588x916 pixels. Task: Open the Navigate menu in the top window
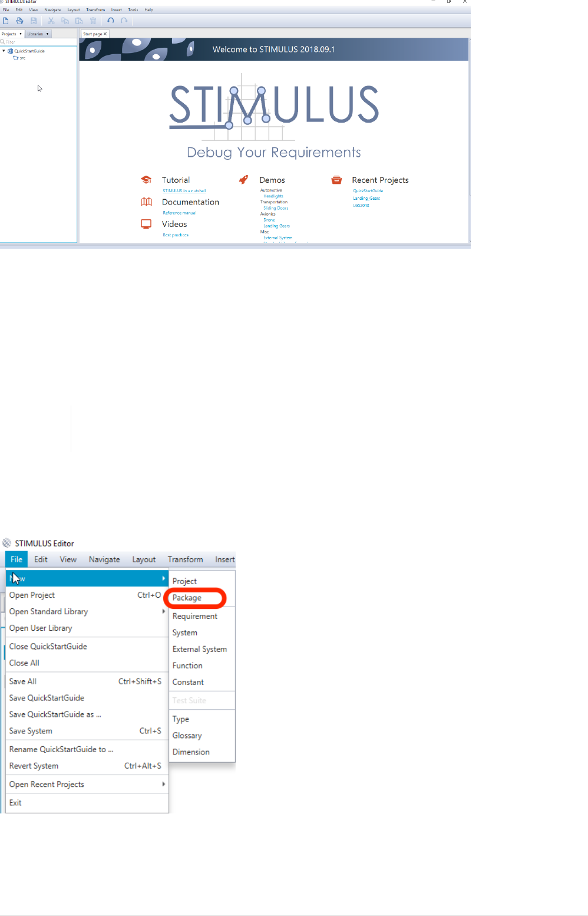pos(52,10)
